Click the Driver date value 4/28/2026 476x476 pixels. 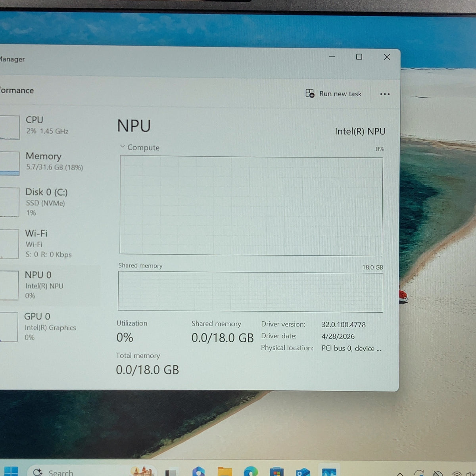tap(338, 336)
